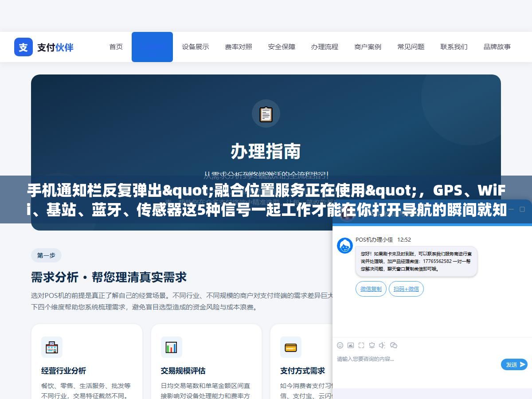Click the chat message bubble from 小佳
This screenshot has height=399, width=532.
(416, 262)
